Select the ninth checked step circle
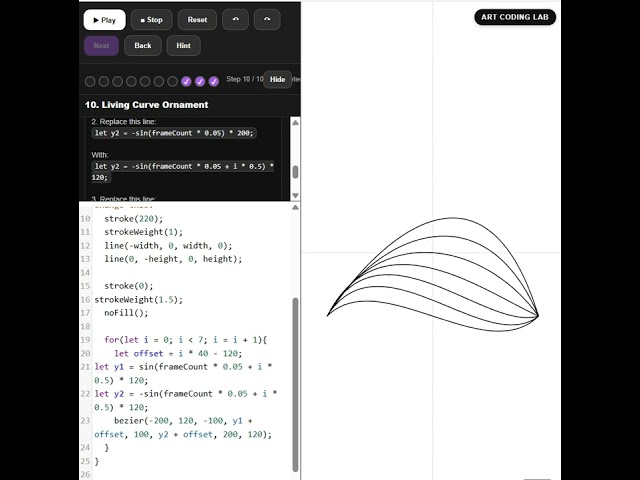Image resolution: width=640 pixels, height=480 pixels. (x=200, y=82)
